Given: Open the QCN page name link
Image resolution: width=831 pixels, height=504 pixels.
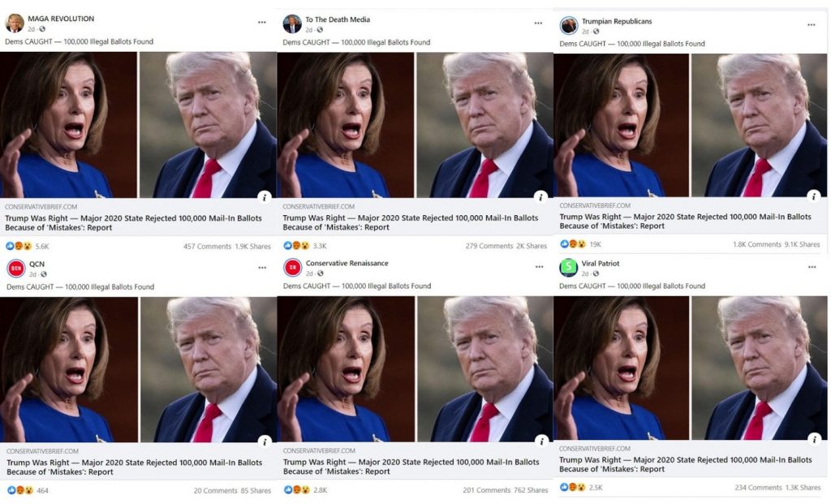Looking at the screenshot, I should coord(37,264).
